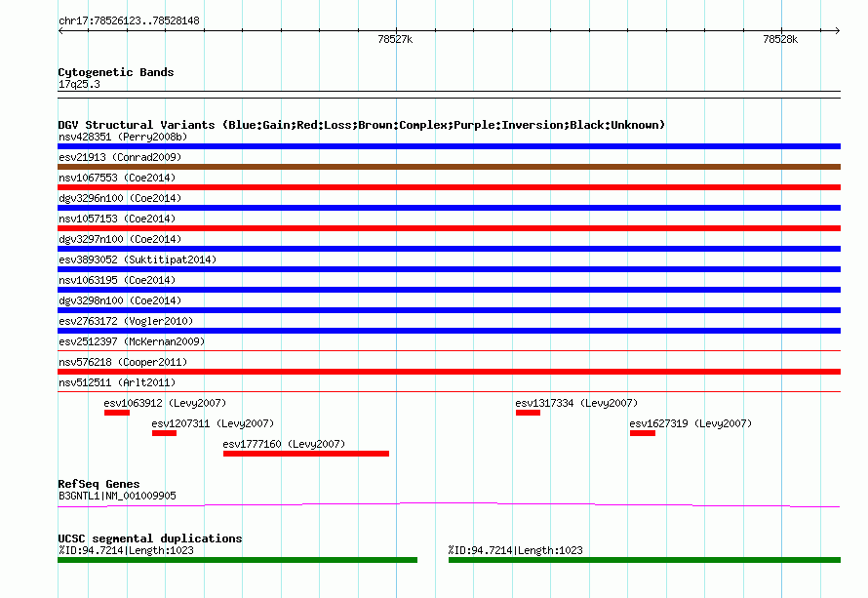The width and height of the screenshot is (868, 598).
Task: Open the nsv1063195 (Coe2014) blue bar
Action: (449, 290)
